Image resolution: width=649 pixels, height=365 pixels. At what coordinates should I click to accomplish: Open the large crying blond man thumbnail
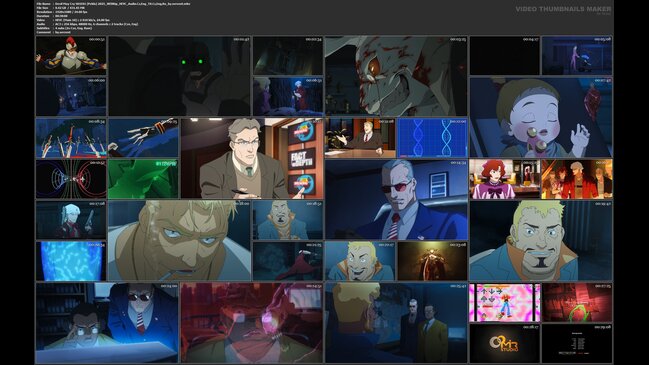[x=179, y=240]
